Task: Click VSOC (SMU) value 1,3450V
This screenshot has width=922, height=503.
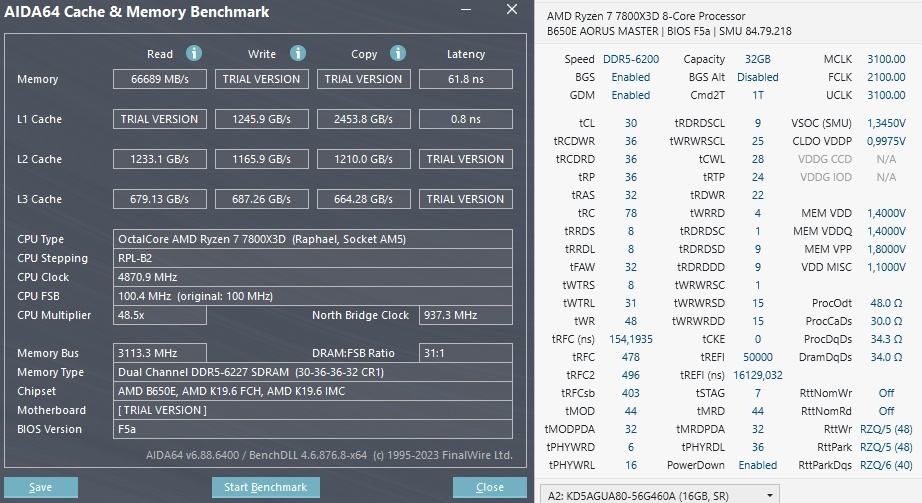Action: pyautogui.click(x=886, y=123)
